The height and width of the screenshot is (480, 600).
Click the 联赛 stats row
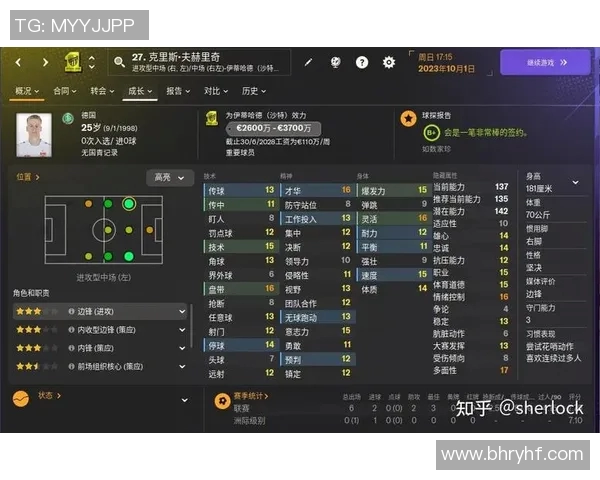coord(408,408)
